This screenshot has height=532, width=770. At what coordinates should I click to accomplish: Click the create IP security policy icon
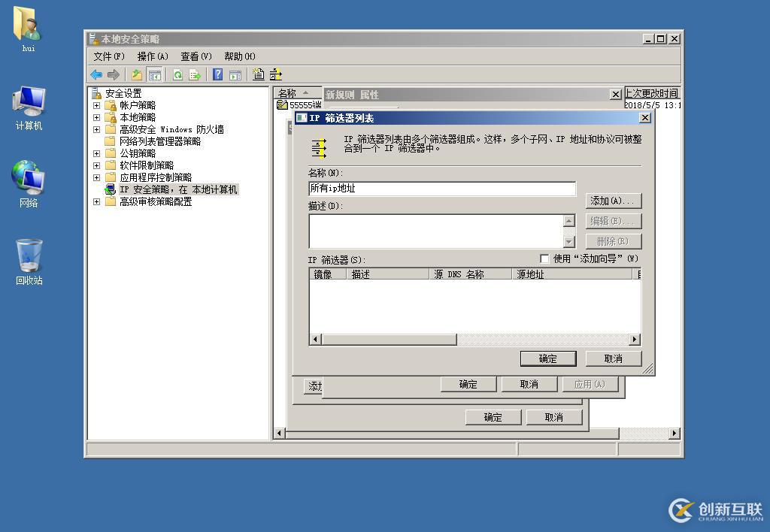click(259, 74)
